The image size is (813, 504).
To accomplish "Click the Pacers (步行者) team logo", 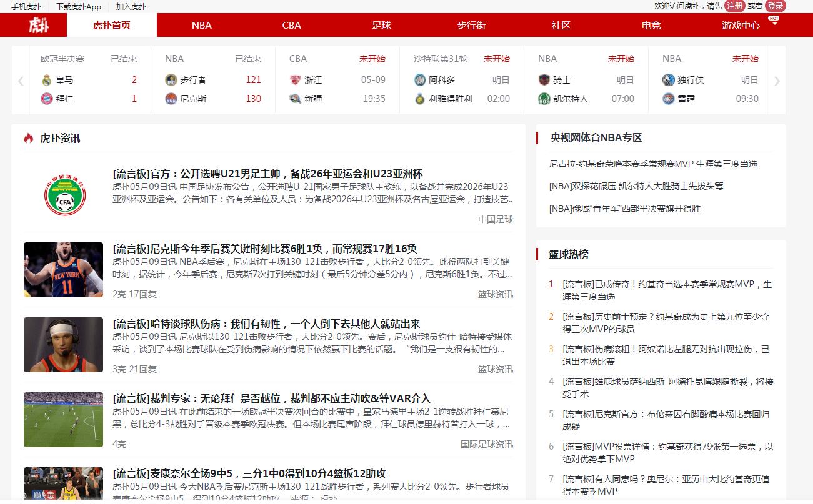I will pos(171,80).
